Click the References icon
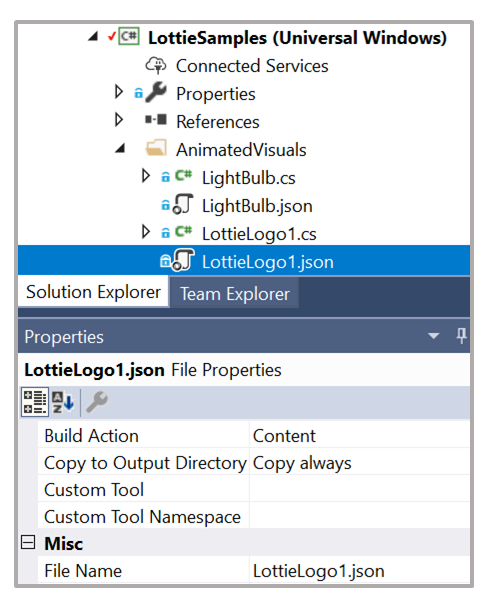The width and height of the screenshot is (490, 610). [x=156, y=119]
